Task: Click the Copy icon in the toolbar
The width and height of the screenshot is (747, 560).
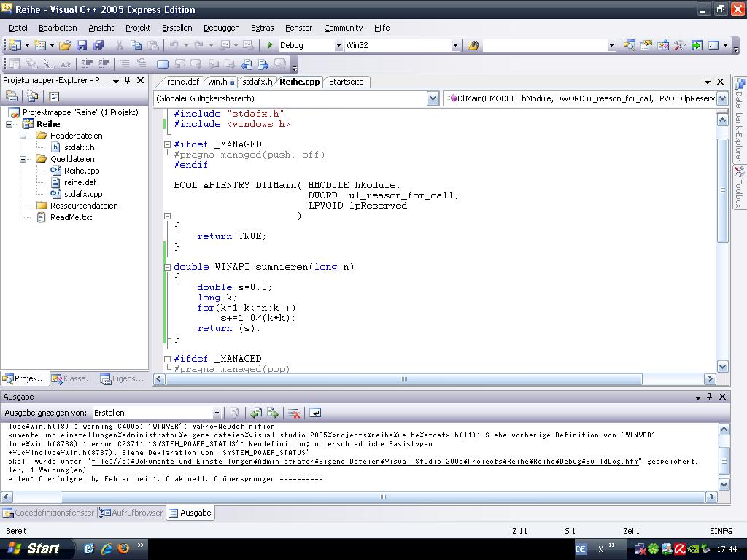Action: 136,45
